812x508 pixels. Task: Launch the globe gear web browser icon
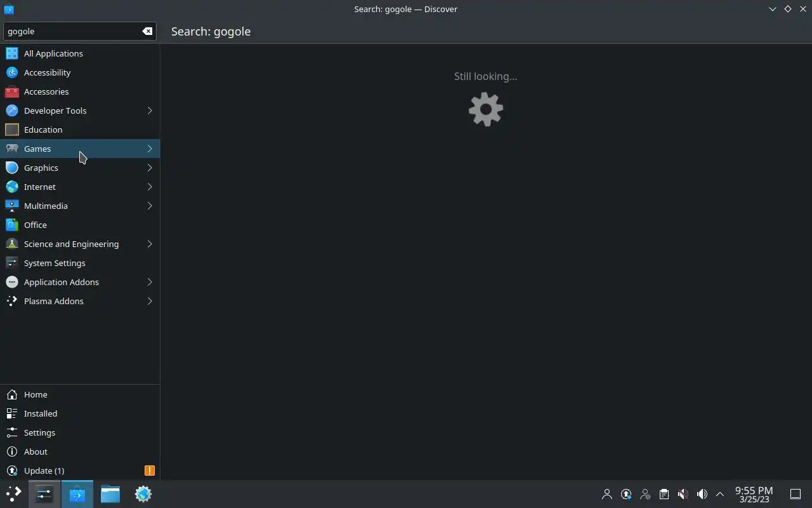click(143, 494)
